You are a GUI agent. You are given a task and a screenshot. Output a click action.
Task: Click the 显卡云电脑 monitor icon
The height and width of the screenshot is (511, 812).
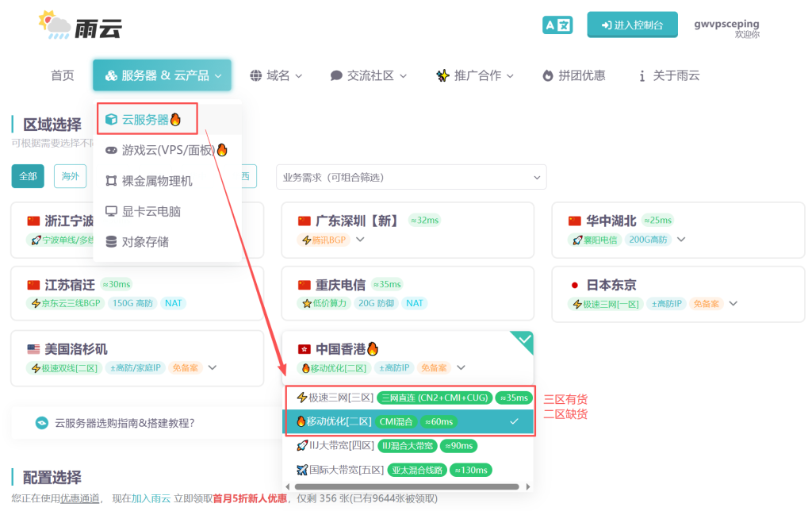pyautogui.click(x=111, y=211)
